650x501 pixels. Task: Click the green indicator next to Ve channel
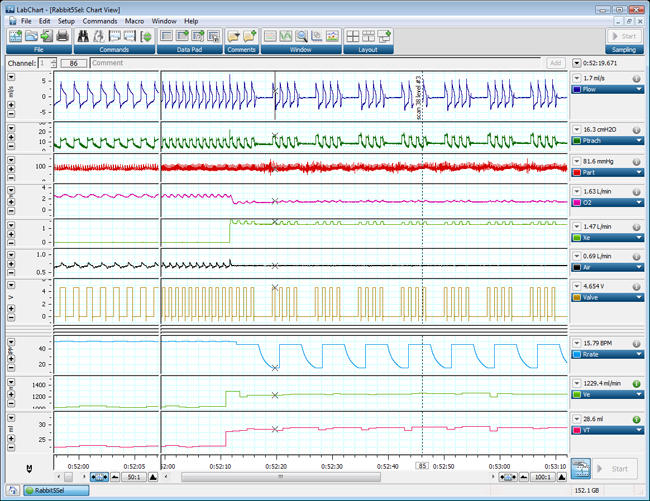click(x=636, y=383)
